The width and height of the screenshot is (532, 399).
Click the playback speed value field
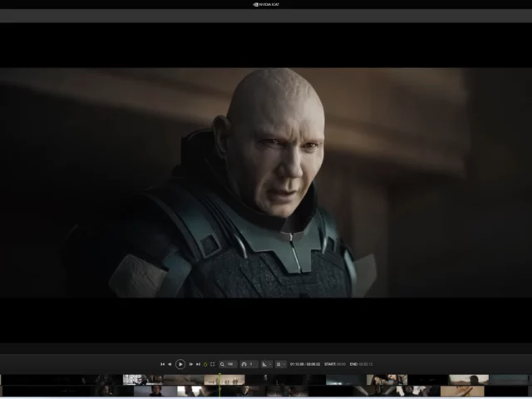[252, 364]
